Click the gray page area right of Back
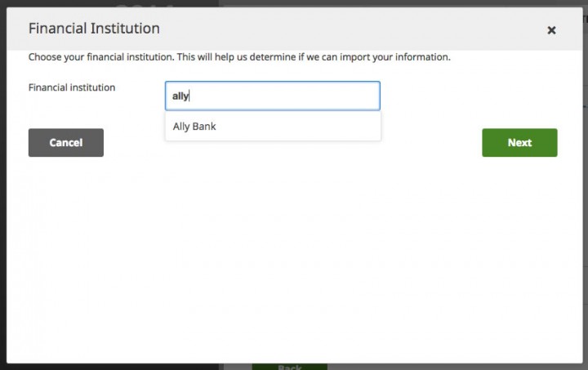The width and height of the screenshot is (588, 370). 449,366
